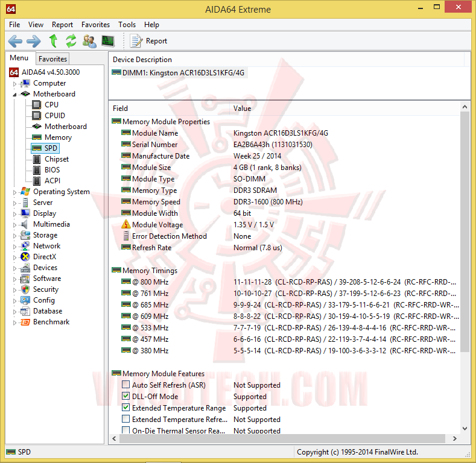Select the Security shield icon

tap(25, 289)
